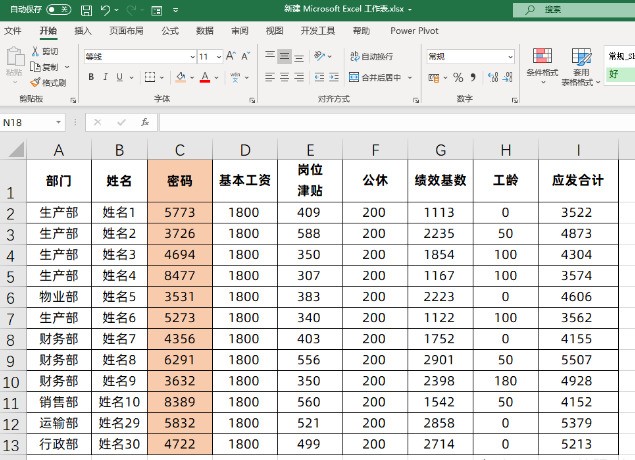Toggle Underline formatting
The image size is (635, 460).
[x=119, y=77]
